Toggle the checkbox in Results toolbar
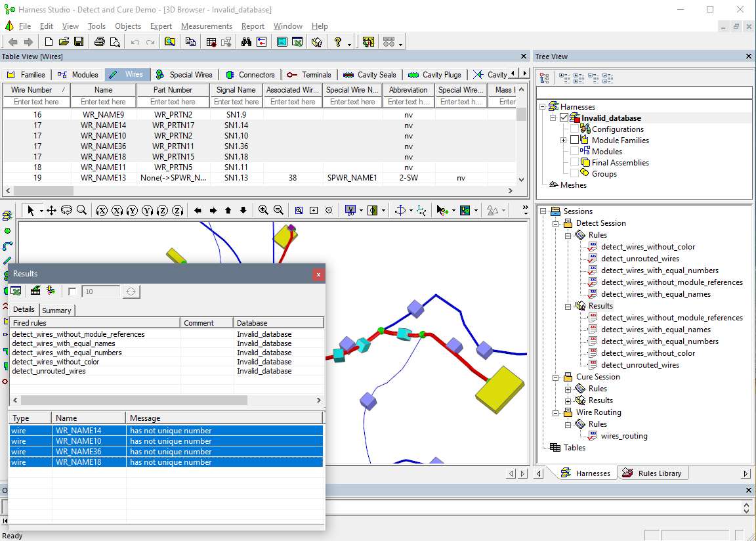 coord(72,292)
